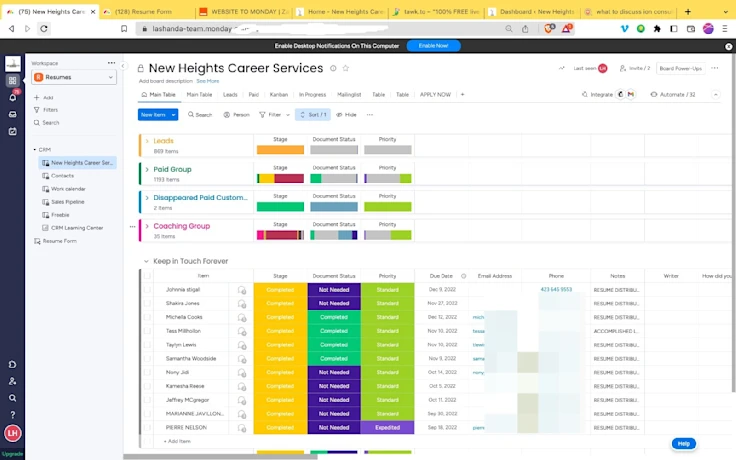Collapse the CRM folder in sidebar

[35, 150]
